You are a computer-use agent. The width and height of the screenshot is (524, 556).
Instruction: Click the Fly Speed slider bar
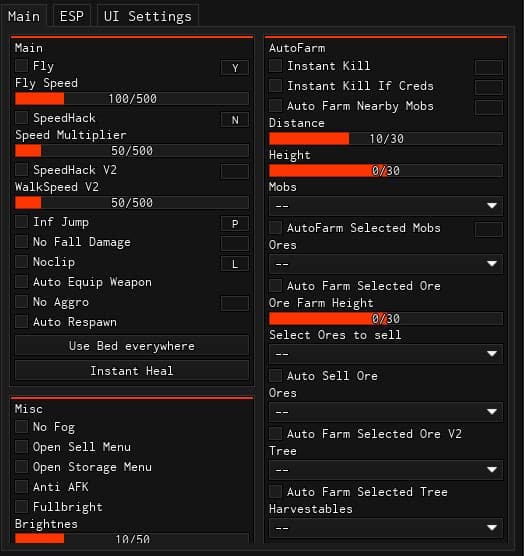click(132, 99)
